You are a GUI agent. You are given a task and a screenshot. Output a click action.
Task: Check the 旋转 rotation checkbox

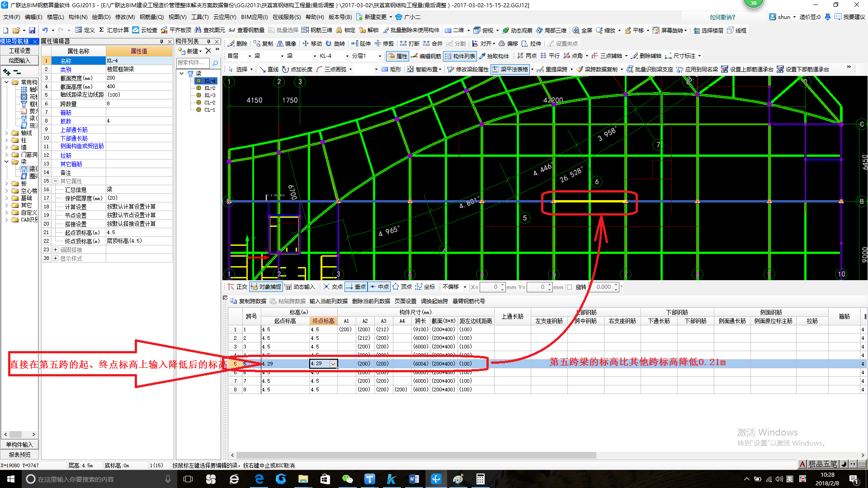pos(570,287)
